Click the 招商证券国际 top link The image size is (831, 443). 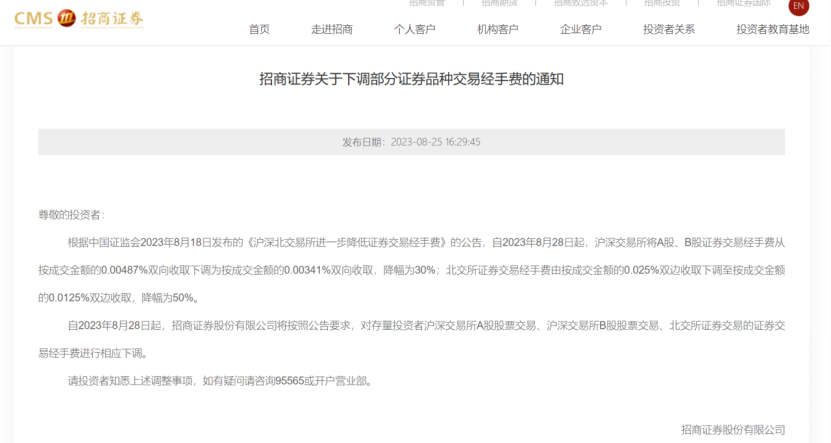click(744, 3)
